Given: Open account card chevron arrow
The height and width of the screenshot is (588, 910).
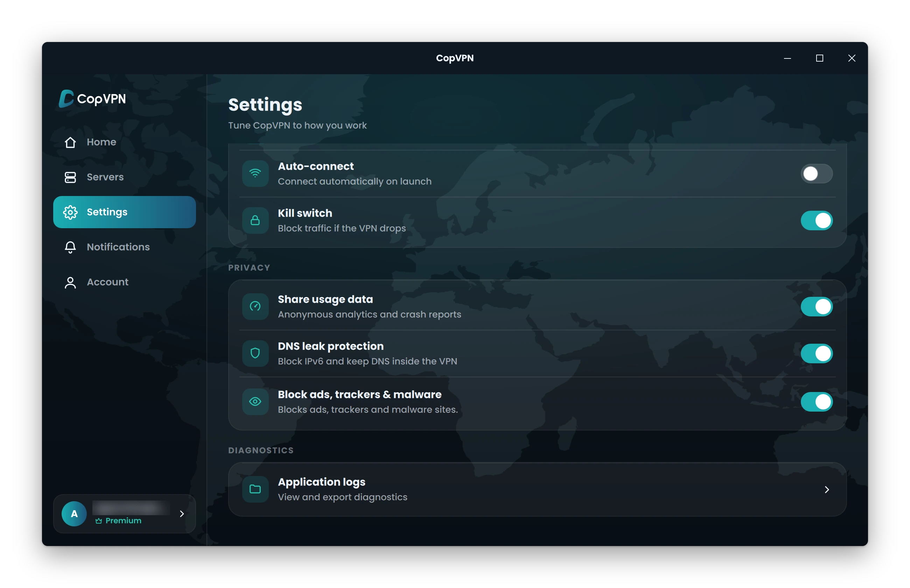Looking at the screenshot, I should pos(182,514).
